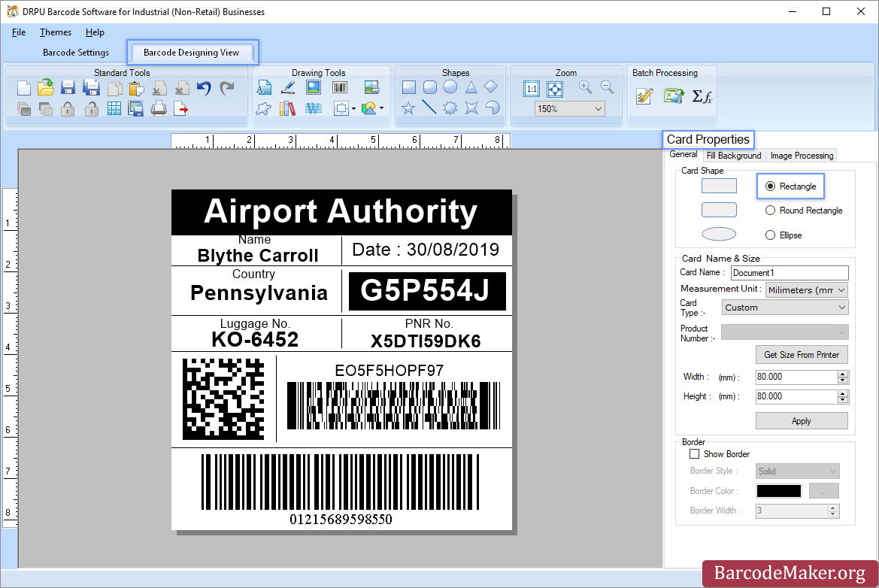Click the closed padlock lock icon
The height and width of the screenshot is (588, 879).
[x=68, y=109]
